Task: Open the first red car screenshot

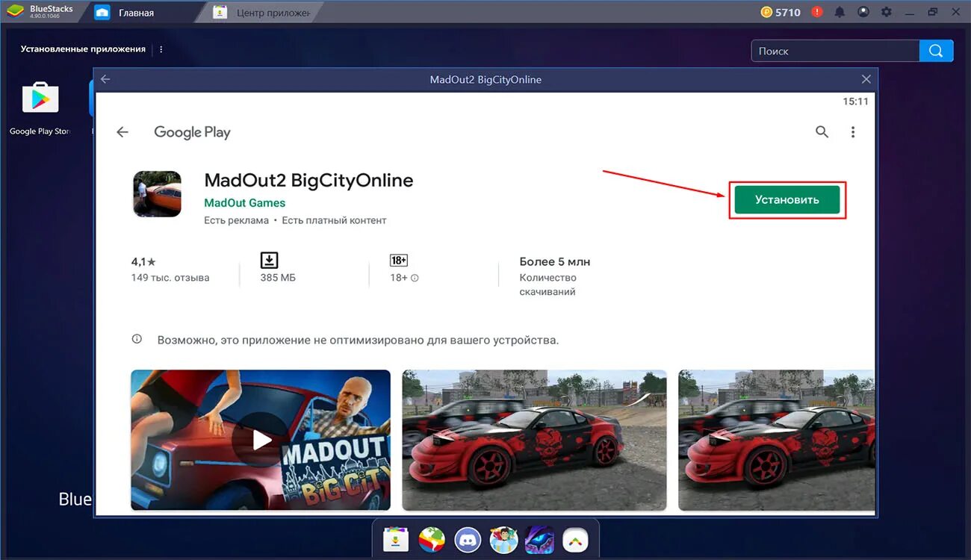Action: (x=534, y=440)
